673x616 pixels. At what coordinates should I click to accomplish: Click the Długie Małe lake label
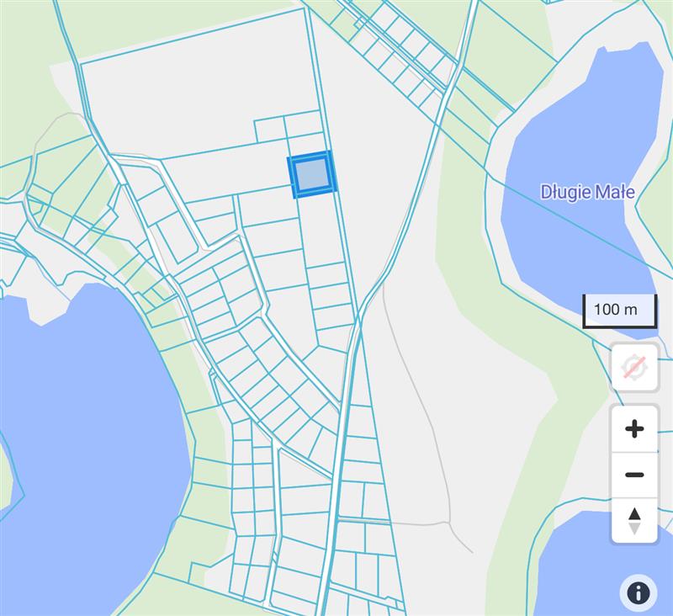tap(587, 193)
